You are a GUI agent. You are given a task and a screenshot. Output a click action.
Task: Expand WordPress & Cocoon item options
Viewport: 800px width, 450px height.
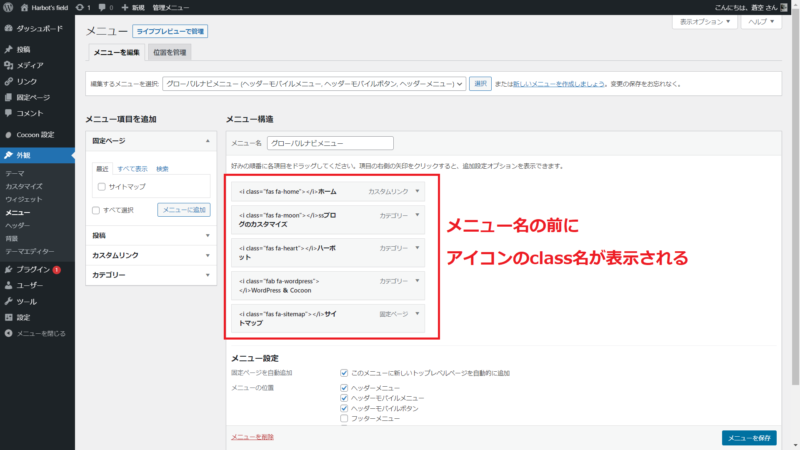coord(417,281)
